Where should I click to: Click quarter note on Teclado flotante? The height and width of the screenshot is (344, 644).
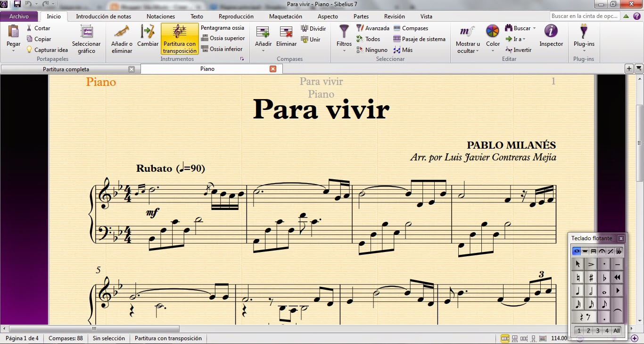point(578,290)
